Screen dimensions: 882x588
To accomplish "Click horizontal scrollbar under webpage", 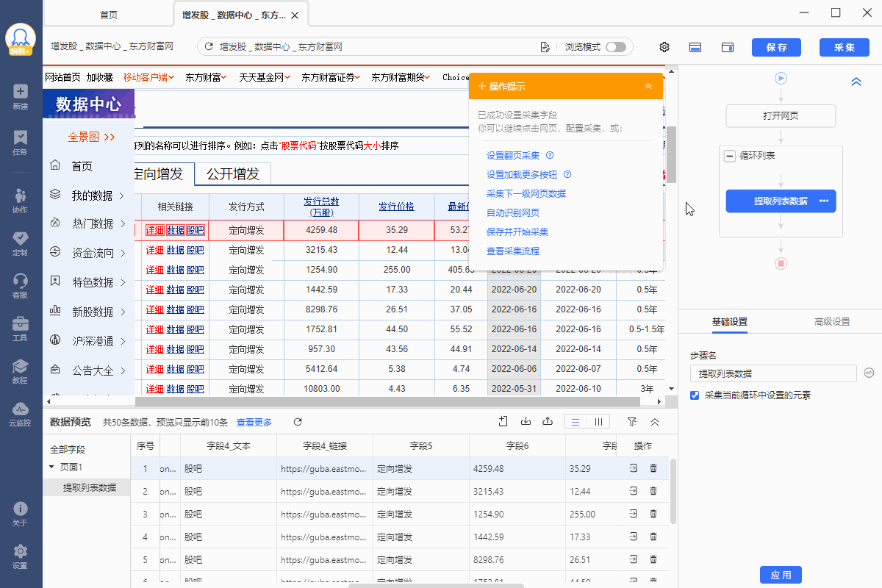I will tap(387, 401).
